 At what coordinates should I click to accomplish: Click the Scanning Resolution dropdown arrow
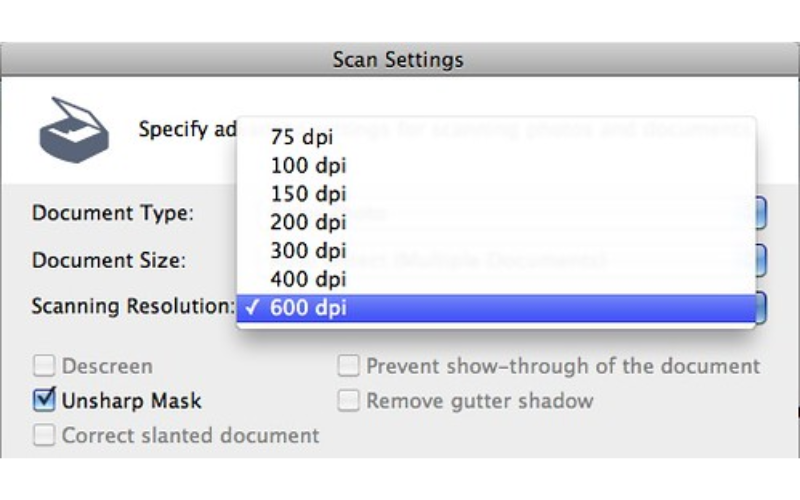click(760, 306)
